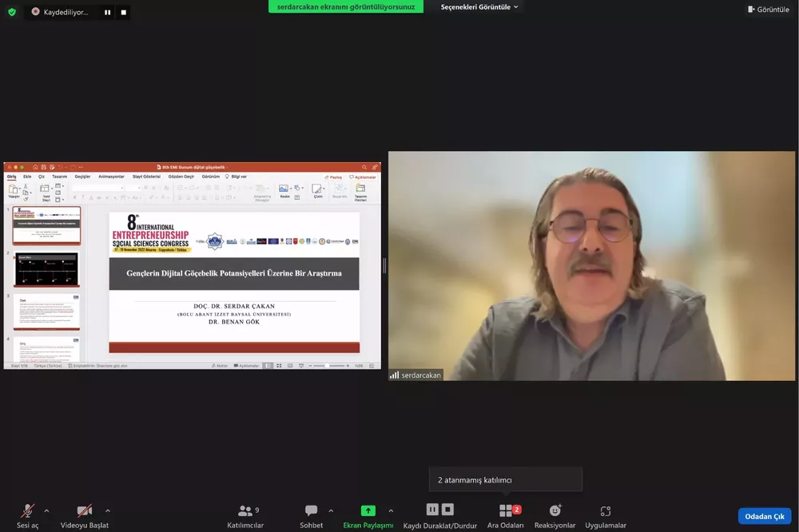The height and width of the screenshot is (532, 799).
Task: Expand video options chevron beside camera
Action: pos(108,510)
